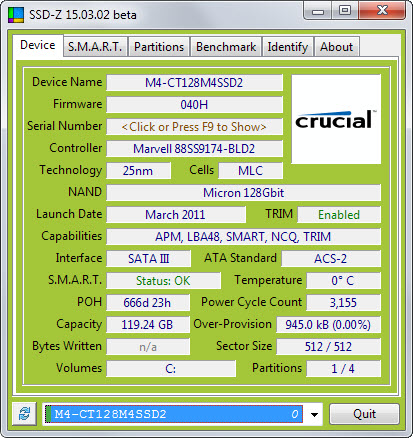The width and height of the screenshot is (413, 438).
Task: Click the Power Cycle Count label
Action: click(x=251, y=302)
